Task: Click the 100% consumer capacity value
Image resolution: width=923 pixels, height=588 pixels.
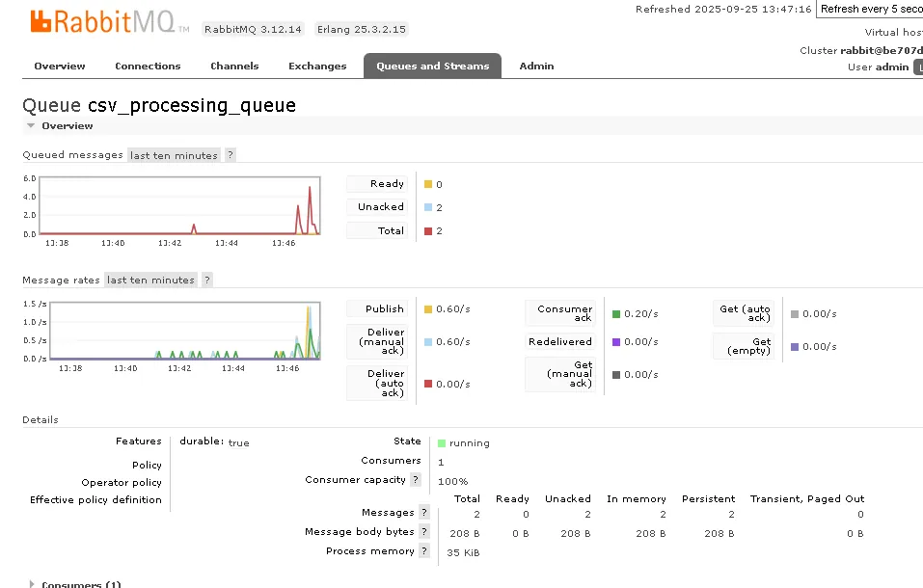Action: (x=452, y=481)
